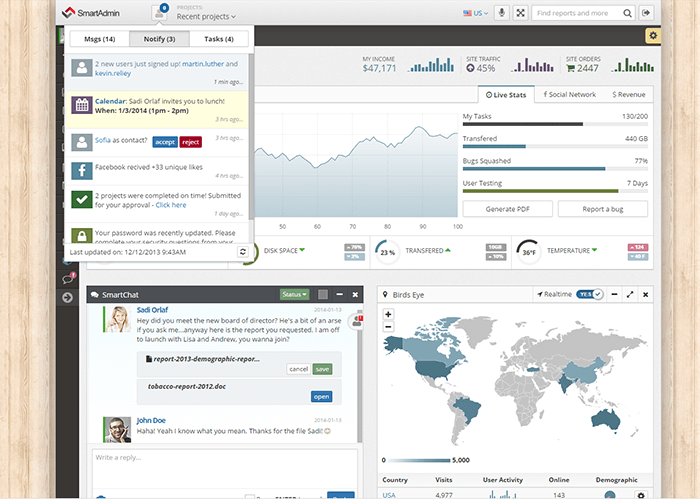Expand the SmartChat Status dropdown

(293, 295)
